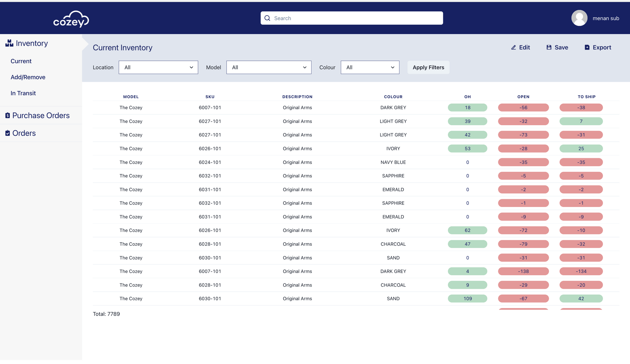630x364 pixels.
Task: Click the search magnifier icon
Action: click(267, 18)
